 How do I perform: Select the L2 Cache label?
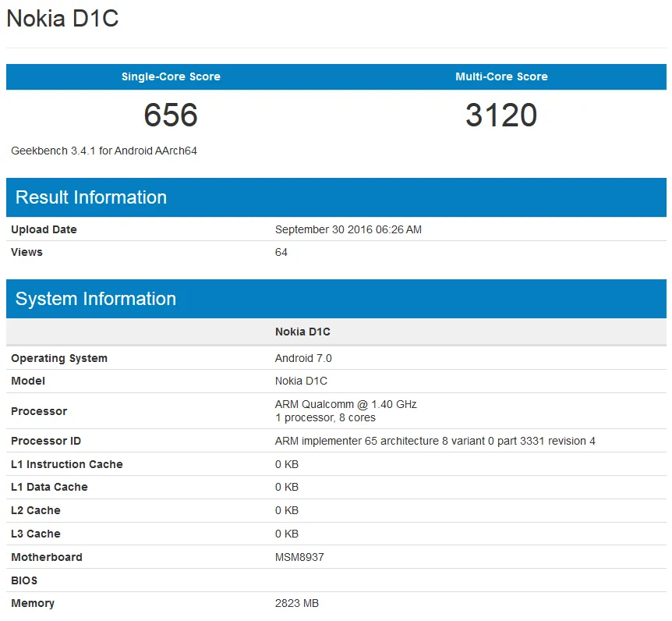tap(35, 510)
